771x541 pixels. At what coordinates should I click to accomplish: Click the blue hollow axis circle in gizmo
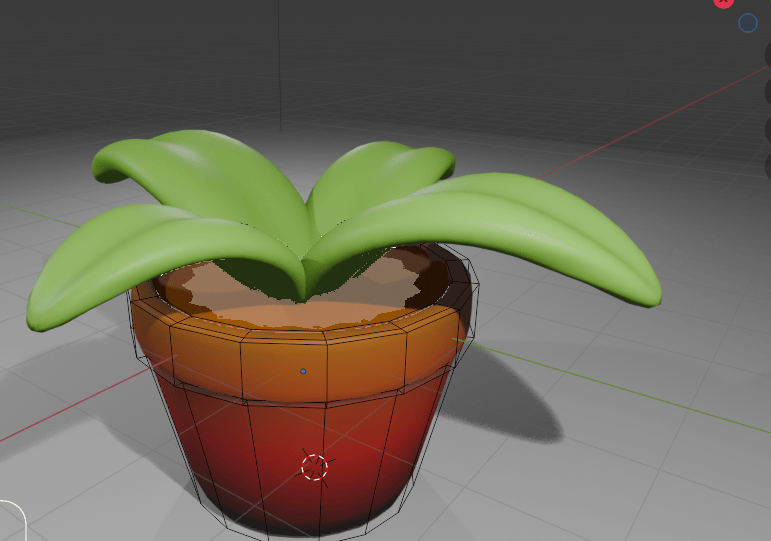748,23
